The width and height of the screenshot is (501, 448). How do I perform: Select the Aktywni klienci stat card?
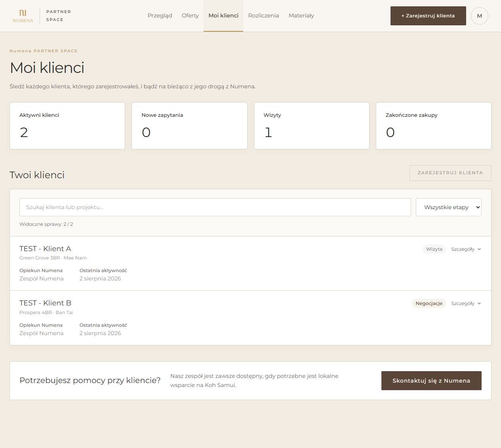67,126
